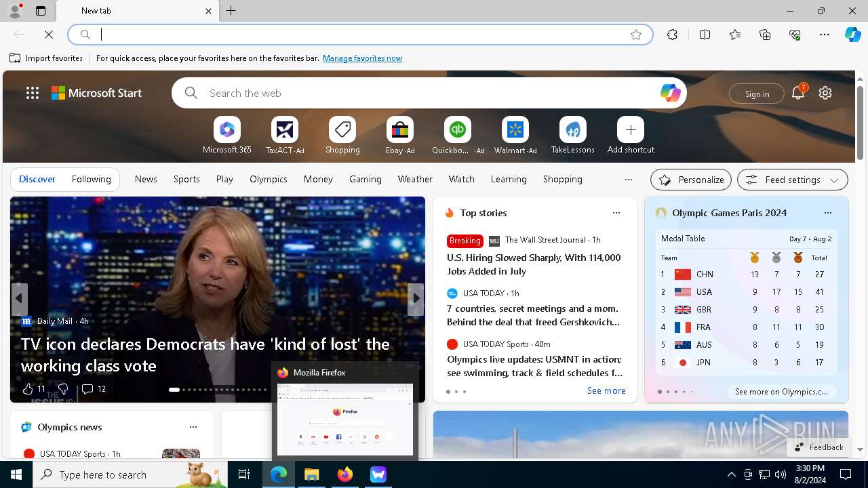This screenshot has height=488, width=868.
Task: Stop loading the page
Action: pyautogui.click(x=49, y=35)
